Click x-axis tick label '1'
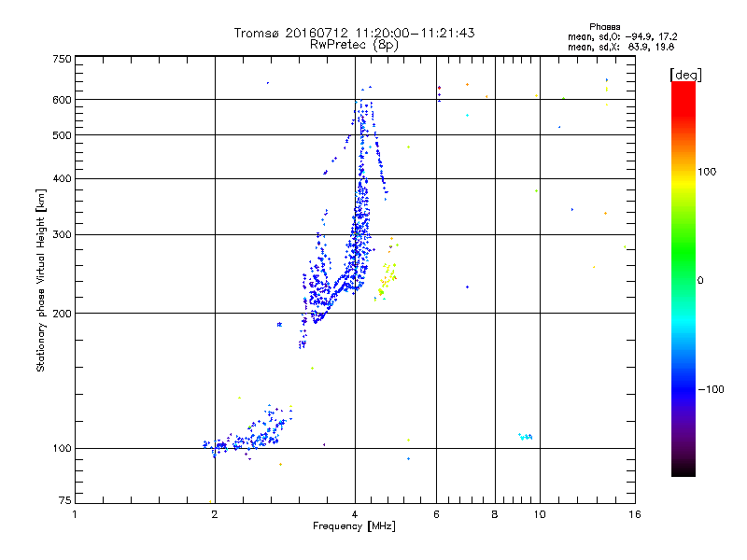The height and width of the screenshot is (560, 747). click(75, 514)
